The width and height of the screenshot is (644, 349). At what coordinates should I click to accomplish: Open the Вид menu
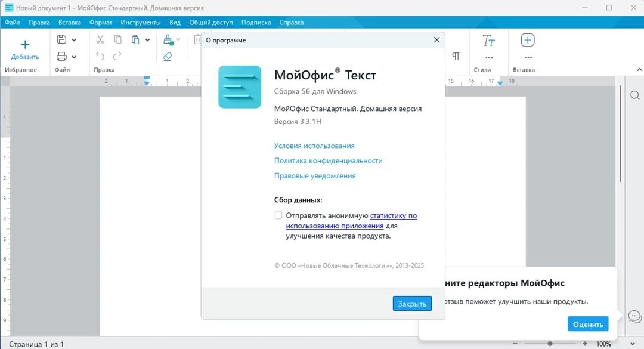[x=175, y=23]
